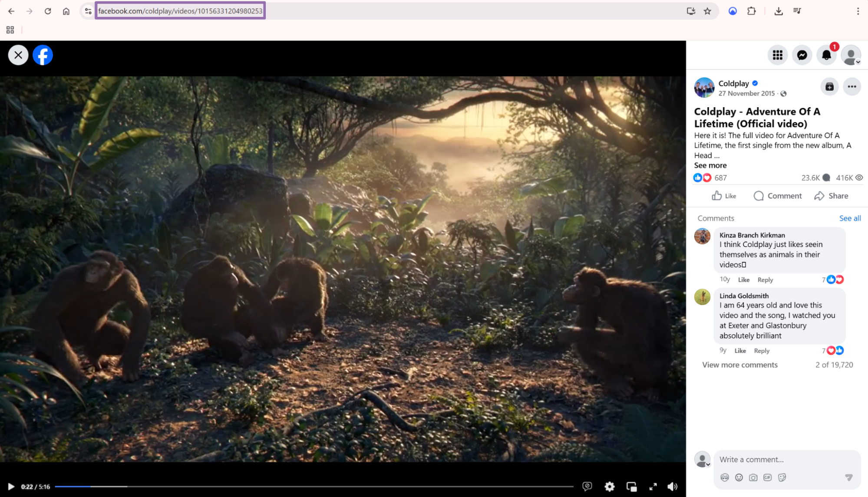Screen dimensions: 868x497
Task: Insert avatar sticker in comment
Action: pos(724,477)
